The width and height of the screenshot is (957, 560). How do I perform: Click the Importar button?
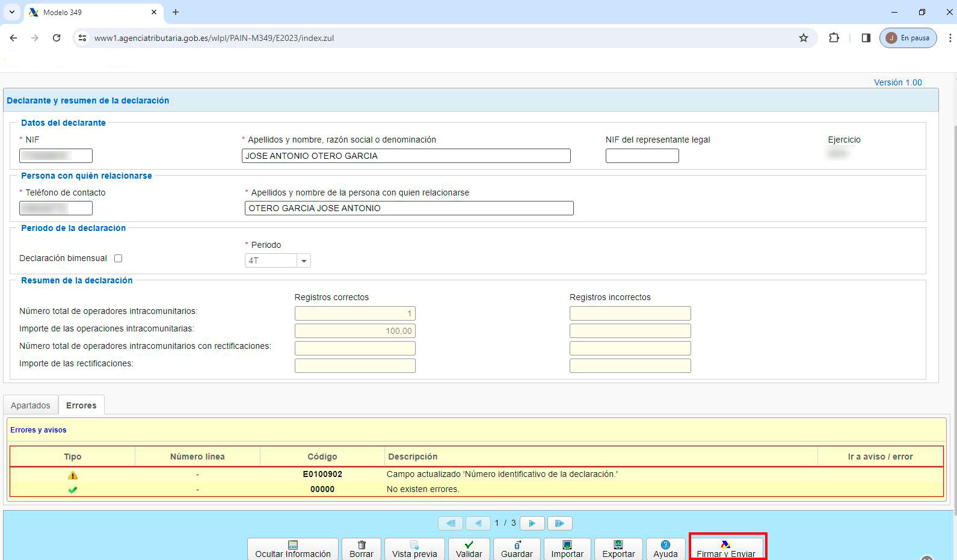click(567, 549)
